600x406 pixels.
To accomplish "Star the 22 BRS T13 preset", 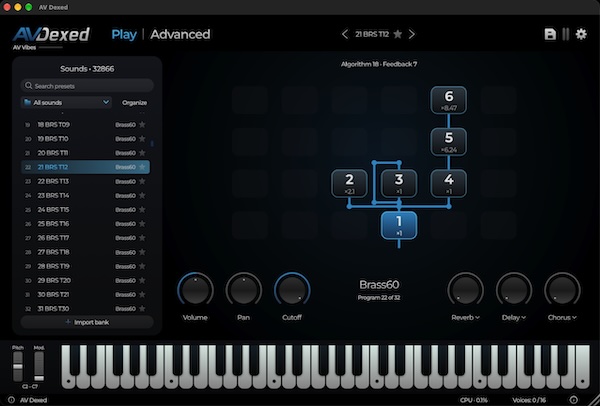I will point(142,181).
